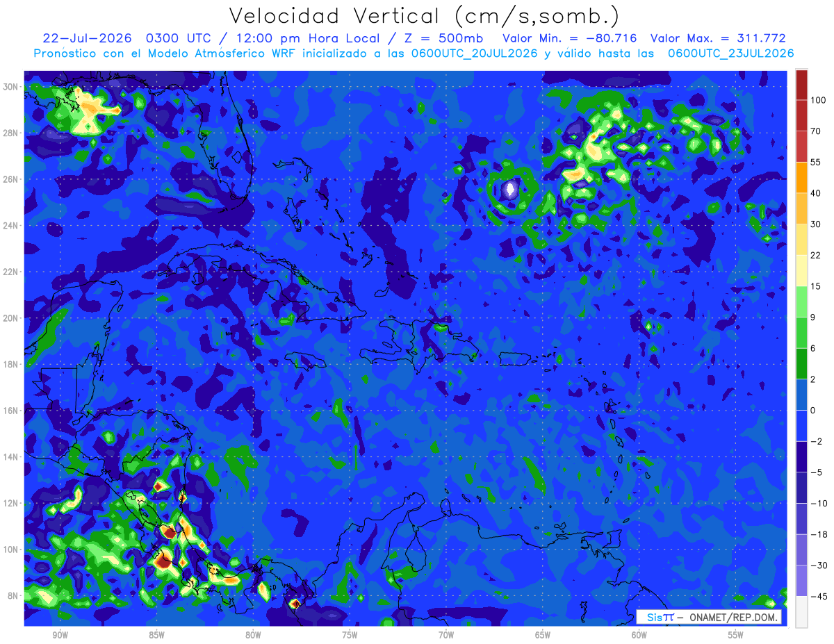Click the '55W' longitude label
834x644 pixels.
736,635
